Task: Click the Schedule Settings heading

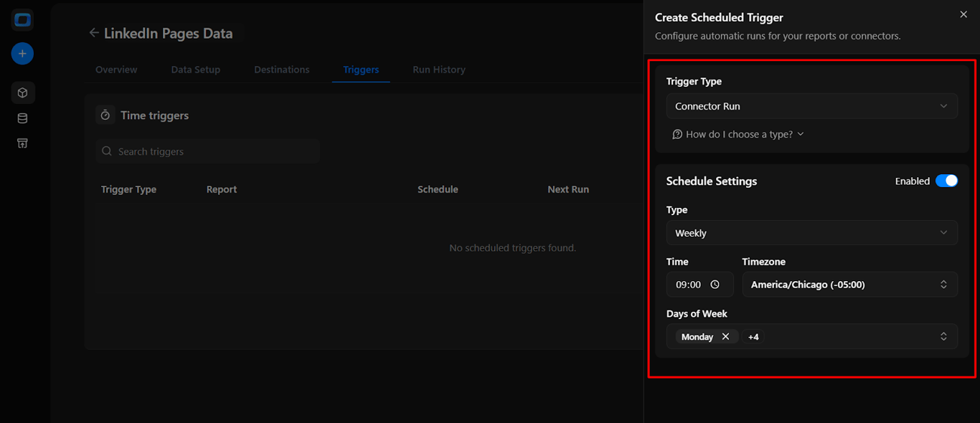Action: click(x=712, y=181)
